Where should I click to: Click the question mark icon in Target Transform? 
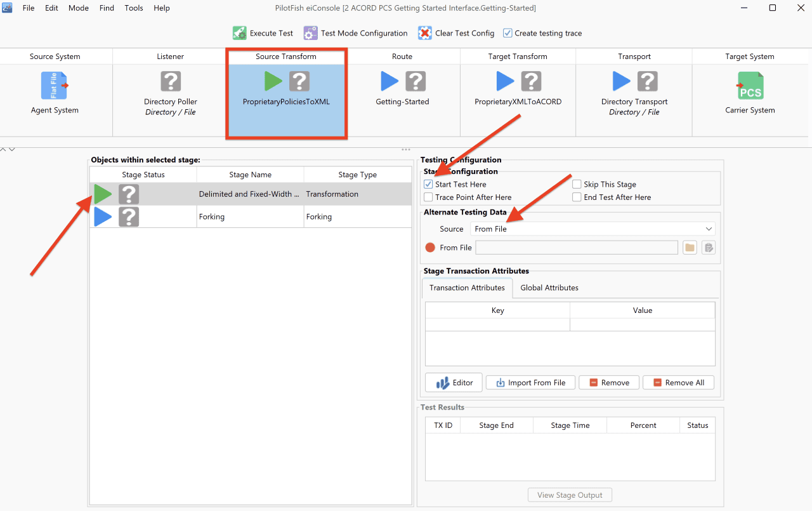531,81
